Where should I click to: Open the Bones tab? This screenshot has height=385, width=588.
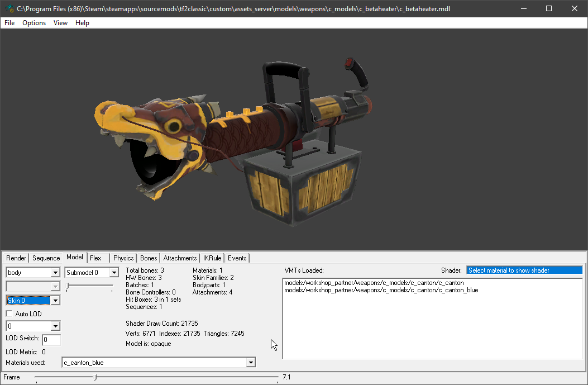[x=149, y=258]
